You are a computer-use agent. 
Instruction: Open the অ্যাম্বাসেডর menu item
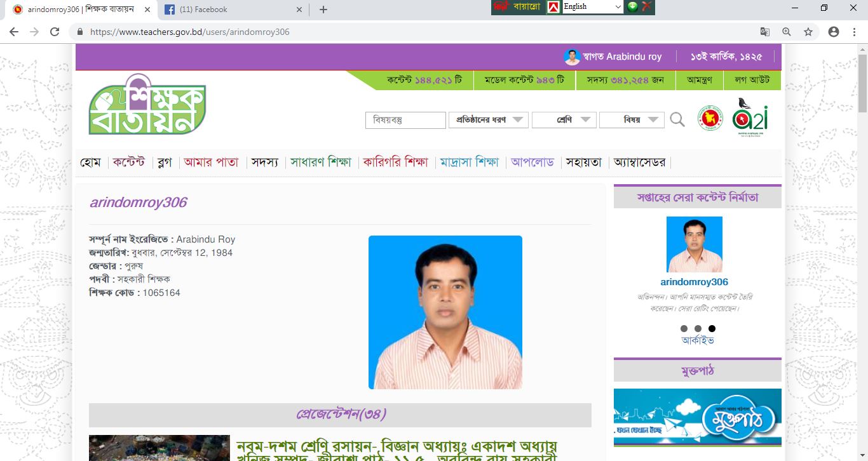point(640,163)
